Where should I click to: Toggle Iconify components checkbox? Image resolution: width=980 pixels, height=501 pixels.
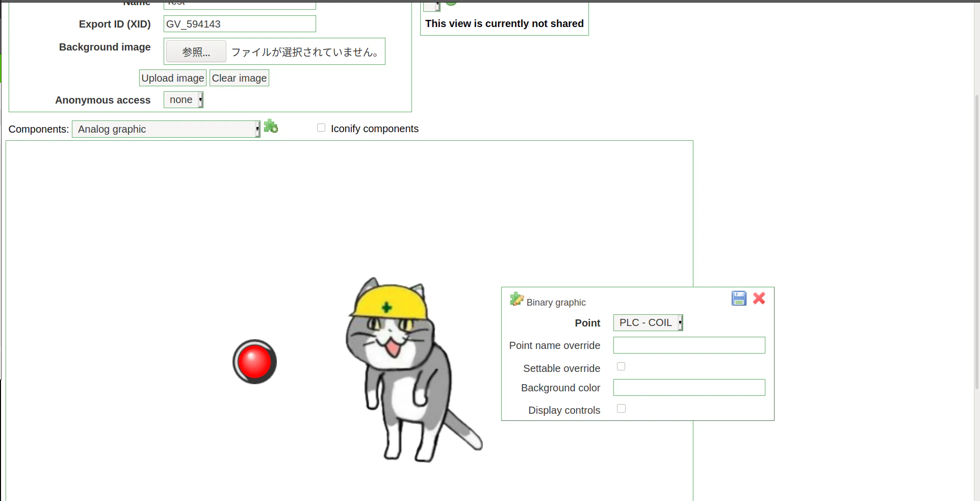[321, 128]
